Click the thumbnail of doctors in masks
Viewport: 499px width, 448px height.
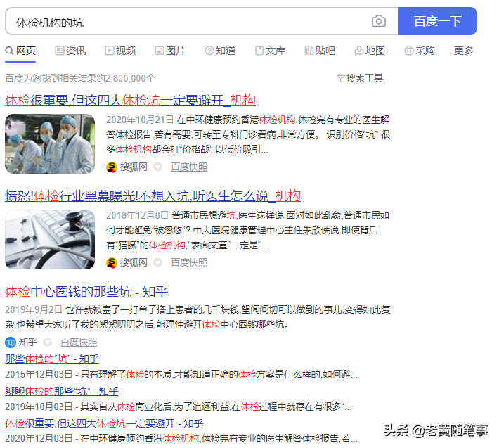(x=50, y=143)
